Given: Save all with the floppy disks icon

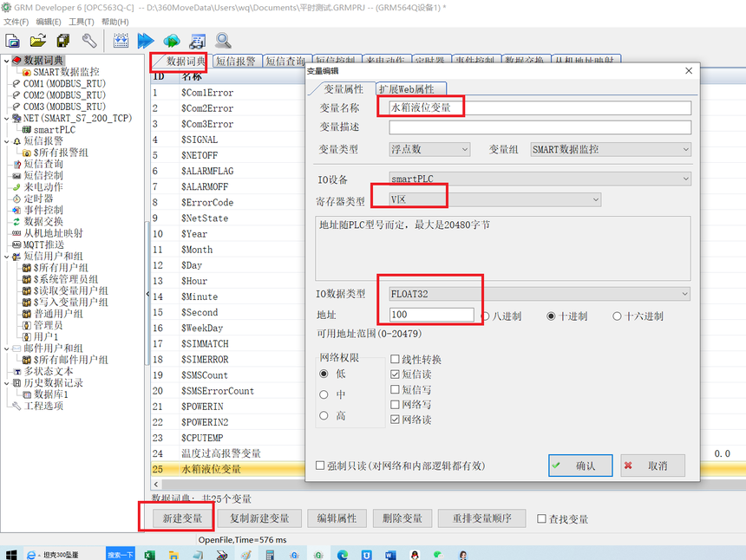Looking at the screenshot, I should (63, 41).
